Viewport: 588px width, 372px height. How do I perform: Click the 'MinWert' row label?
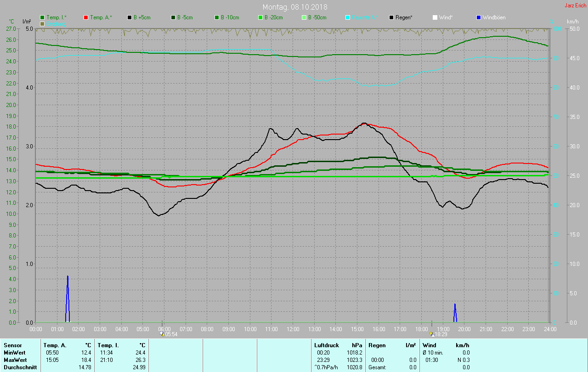pos(14,353)
